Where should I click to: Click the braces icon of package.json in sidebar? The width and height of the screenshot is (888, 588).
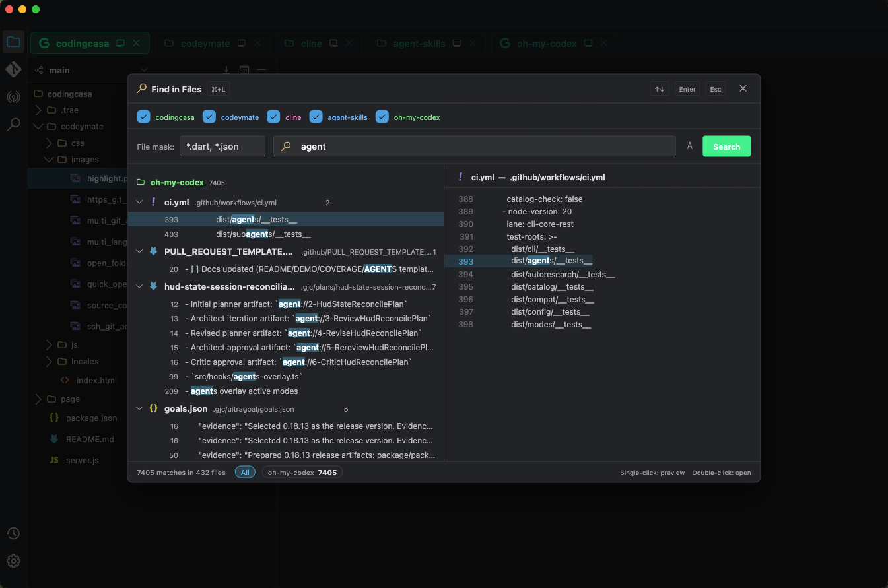coord(54,418)
